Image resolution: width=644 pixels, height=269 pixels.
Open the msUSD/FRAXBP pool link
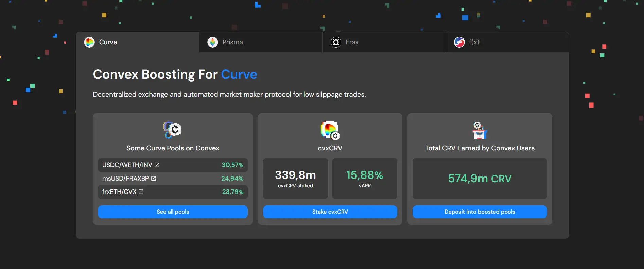click(125, 179)
